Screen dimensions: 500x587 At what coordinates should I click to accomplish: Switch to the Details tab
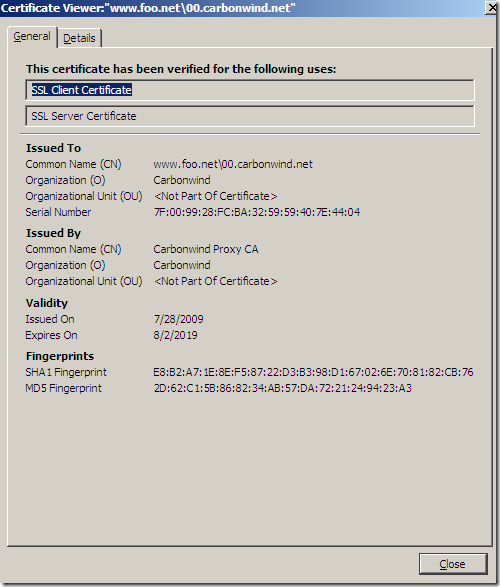click(79, 38)
